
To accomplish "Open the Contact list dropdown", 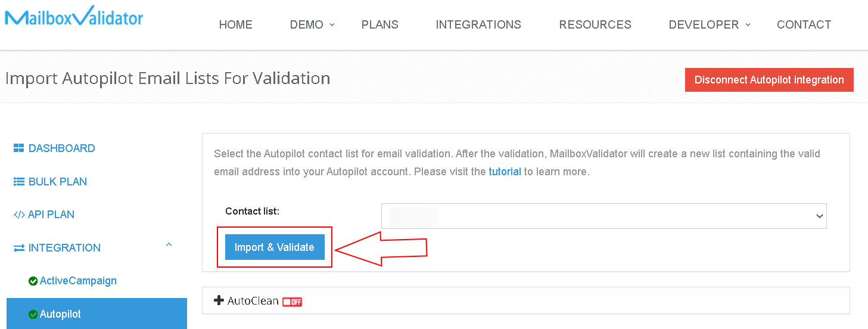I will (603, 216).
